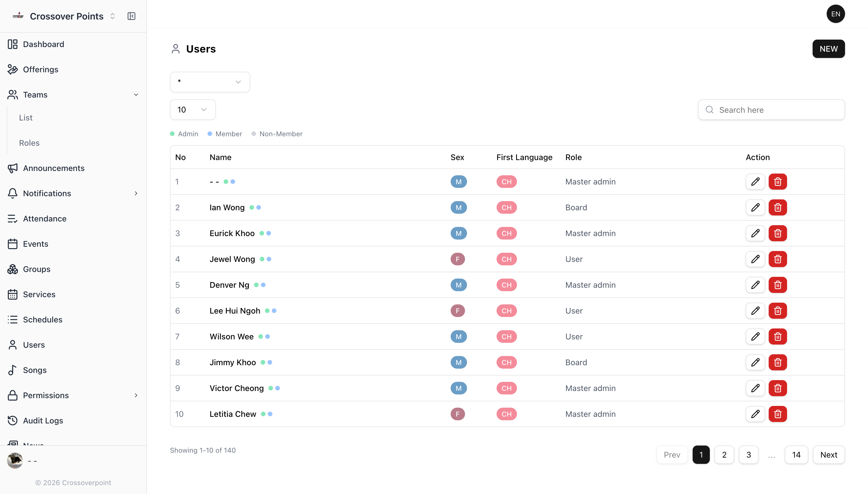
Task: Edit Wilson Wee's user record
Action: coord(755,336)
